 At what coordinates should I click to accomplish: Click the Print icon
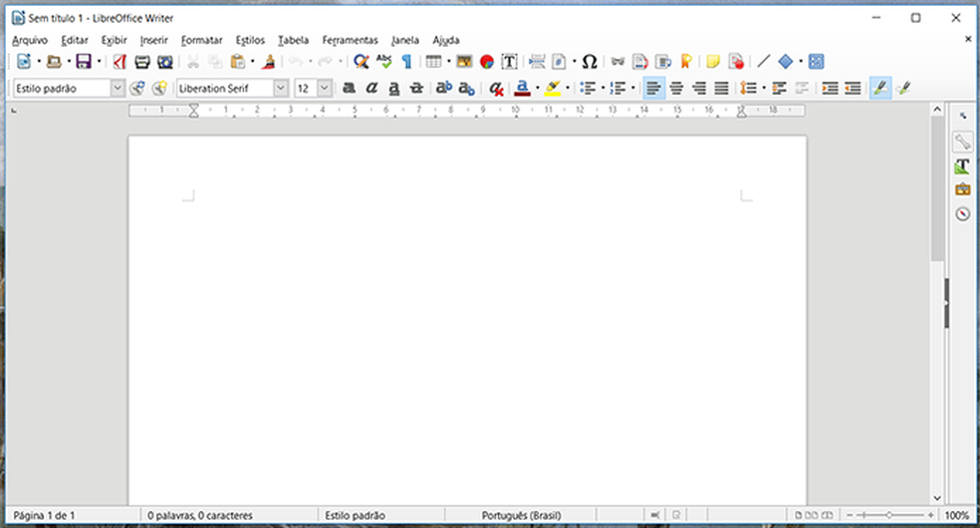point(142,61)
